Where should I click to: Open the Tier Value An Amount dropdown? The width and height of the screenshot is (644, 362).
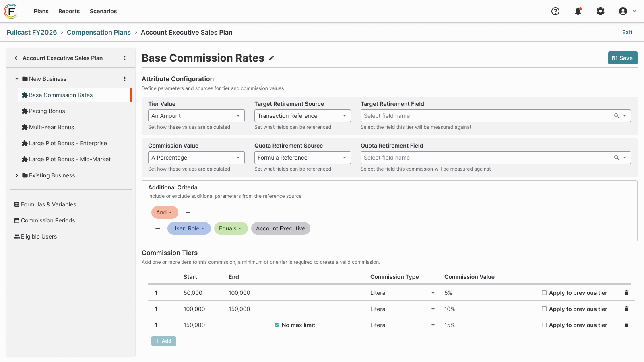point(196,116)
